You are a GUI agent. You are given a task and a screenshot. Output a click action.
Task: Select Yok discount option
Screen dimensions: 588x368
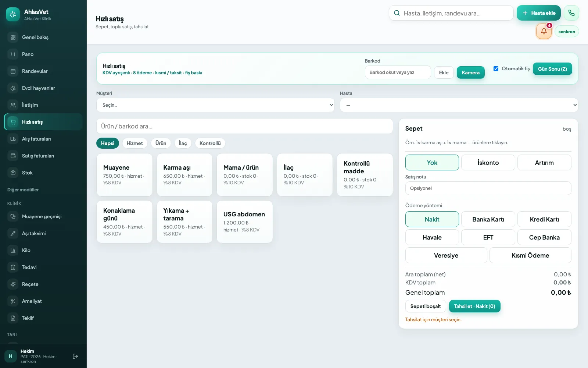click(x=432, y=163)
